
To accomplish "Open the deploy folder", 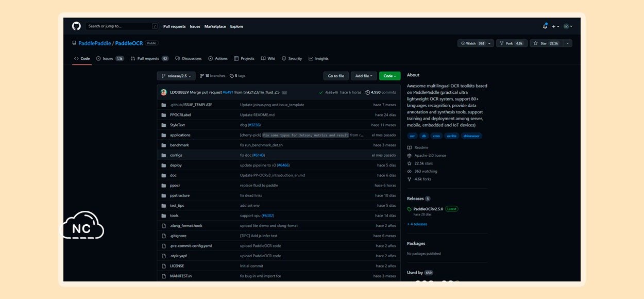I will click(176, 165).
